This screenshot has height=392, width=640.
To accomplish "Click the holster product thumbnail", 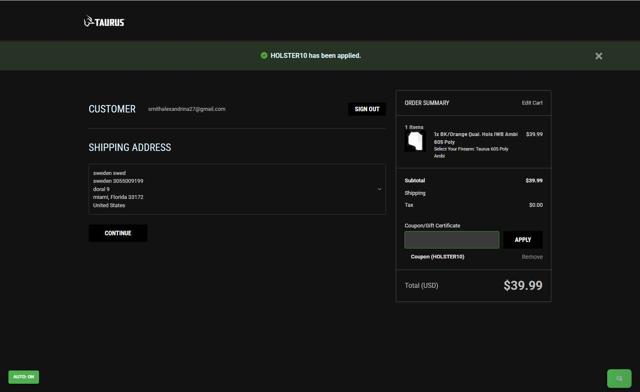I will click(416, 141).
